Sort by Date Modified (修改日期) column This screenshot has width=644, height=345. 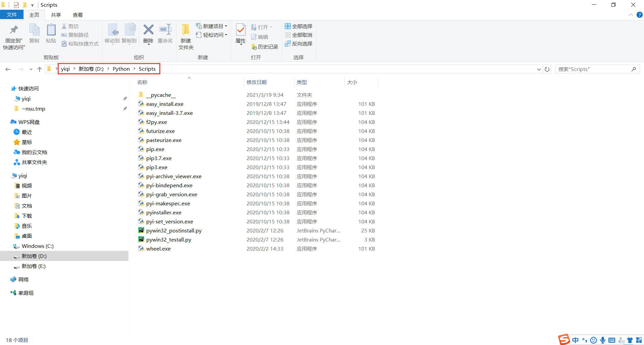click(x=257, y=82)
